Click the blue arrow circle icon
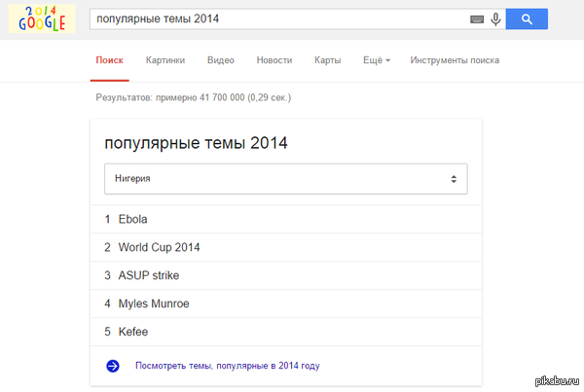This screenshot has height=392, width=584. tap(113, 366)
